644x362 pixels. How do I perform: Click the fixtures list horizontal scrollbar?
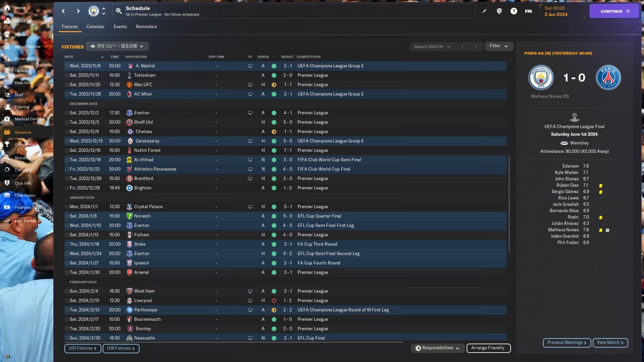tap(233, 343)
